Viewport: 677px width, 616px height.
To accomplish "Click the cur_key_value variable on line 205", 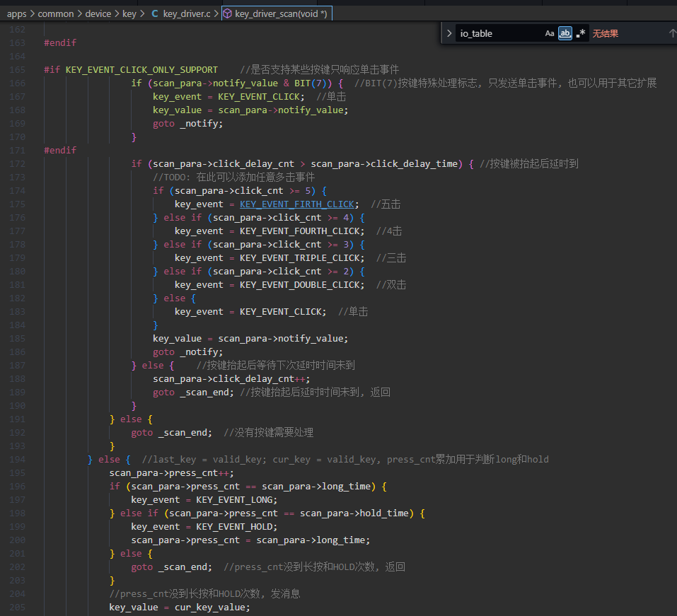I will (210, 608).
